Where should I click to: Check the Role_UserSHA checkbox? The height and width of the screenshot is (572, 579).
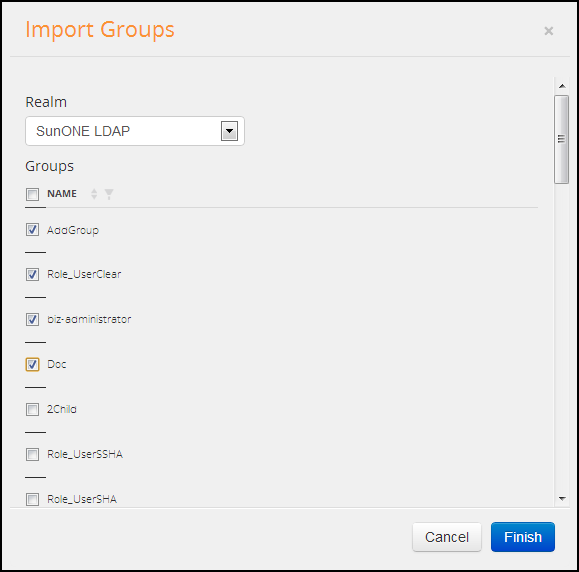coord(32,500)
